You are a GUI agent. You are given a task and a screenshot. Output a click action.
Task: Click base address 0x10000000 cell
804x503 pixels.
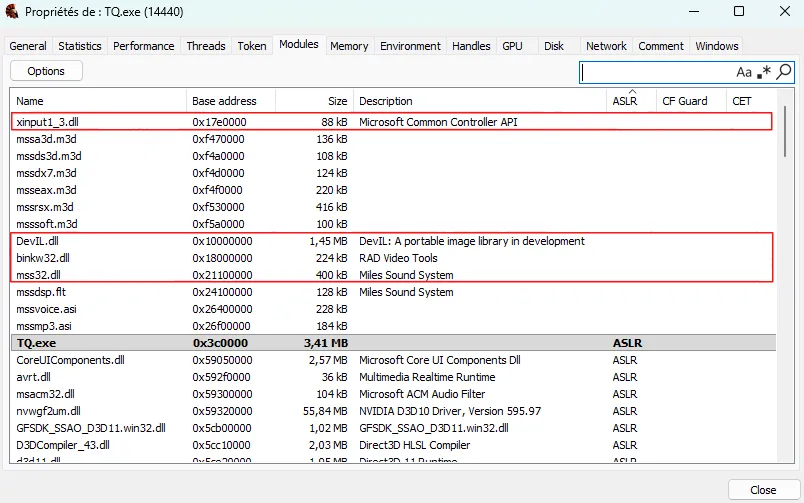pyautogui.click(x=222, y=241)
